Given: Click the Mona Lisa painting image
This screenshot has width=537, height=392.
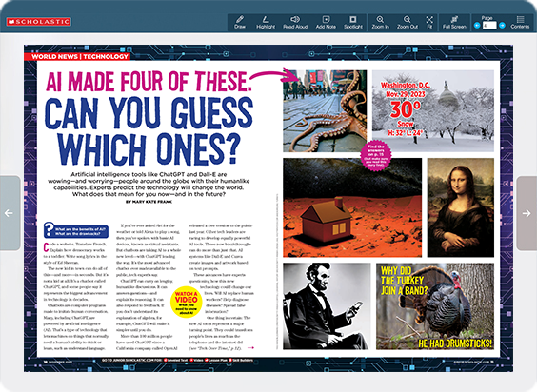Looking at the screenshot, I should [461, 207].
